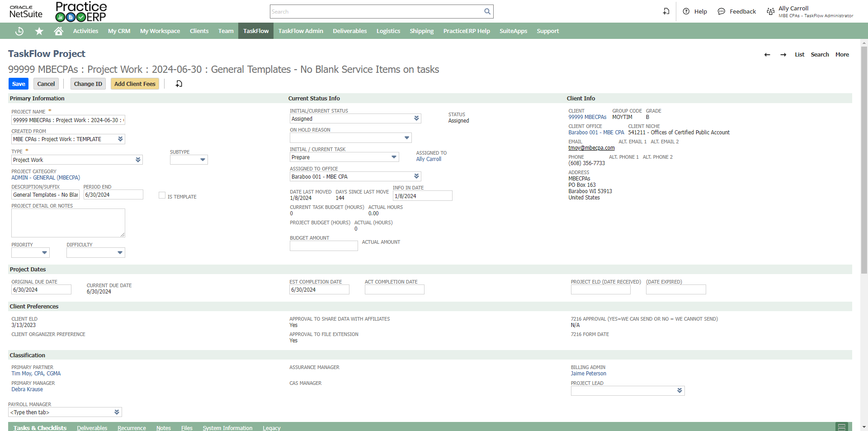This screenshot has height=431, width=868.
Task: Open the subtab layout icon on the tab bar
Action: click(842, 427)
